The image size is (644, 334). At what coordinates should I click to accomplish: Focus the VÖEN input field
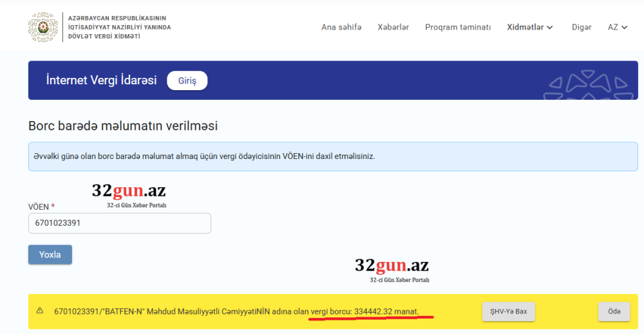(x=120, y=223)
